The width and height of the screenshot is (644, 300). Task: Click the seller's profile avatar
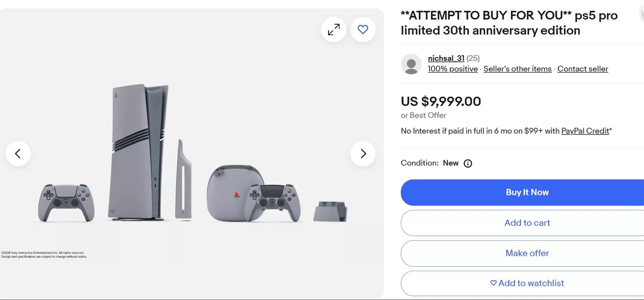point(411,64)
